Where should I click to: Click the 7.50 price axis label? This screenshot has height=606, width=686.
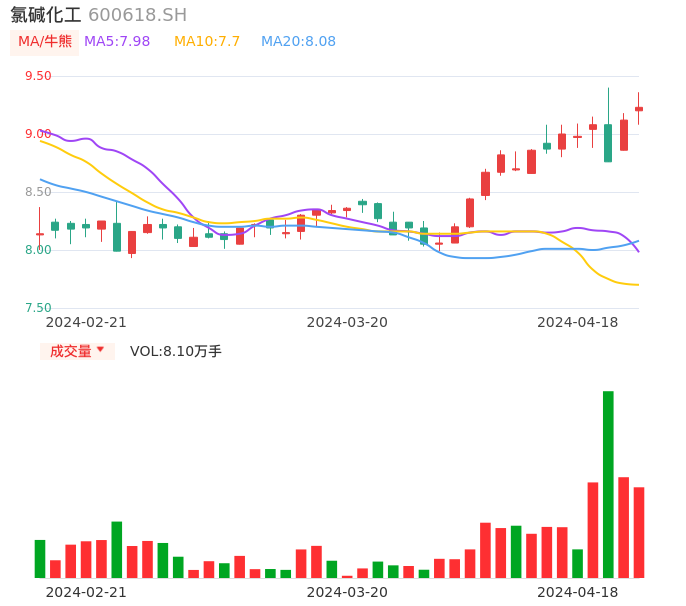pyautogui.click(x=38, y=308)
